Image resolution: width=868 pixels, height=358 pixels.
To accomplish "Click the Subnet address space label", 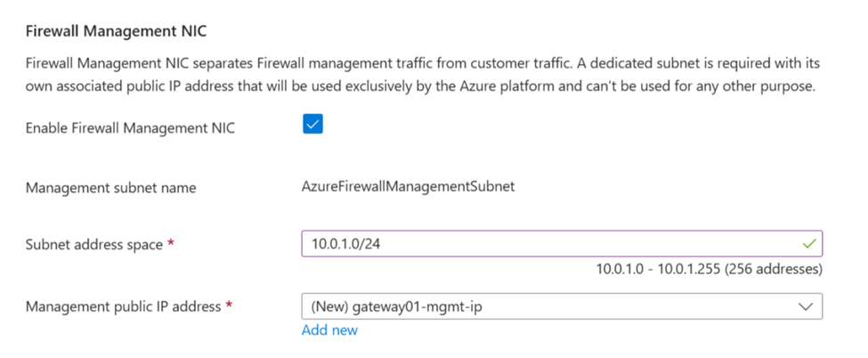I will click(x=95, y=244).
